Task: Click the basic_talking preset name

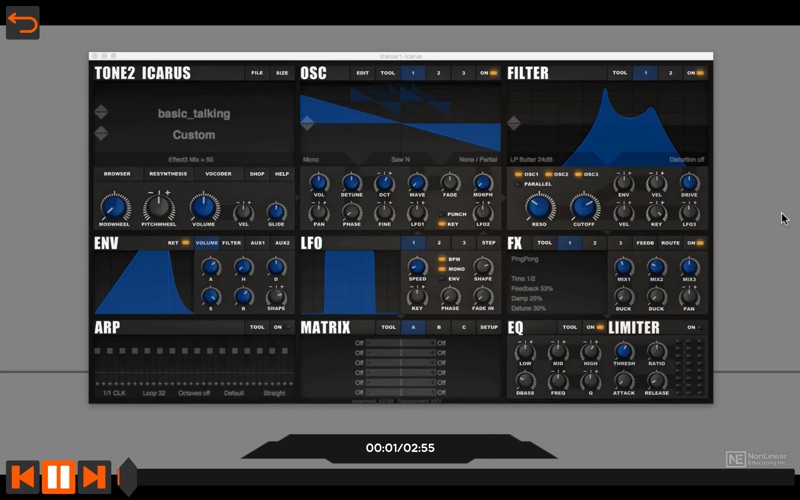Action: point(194,113)
